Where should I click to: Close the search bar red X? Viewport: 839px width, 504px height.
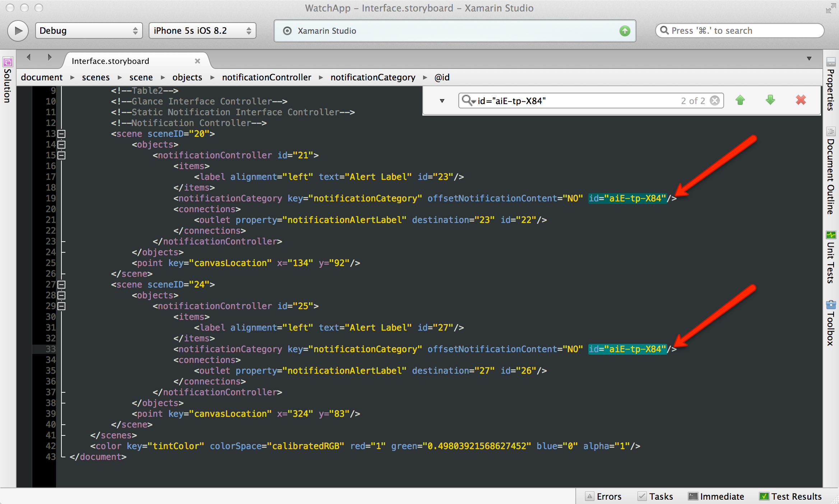(801, 101)
